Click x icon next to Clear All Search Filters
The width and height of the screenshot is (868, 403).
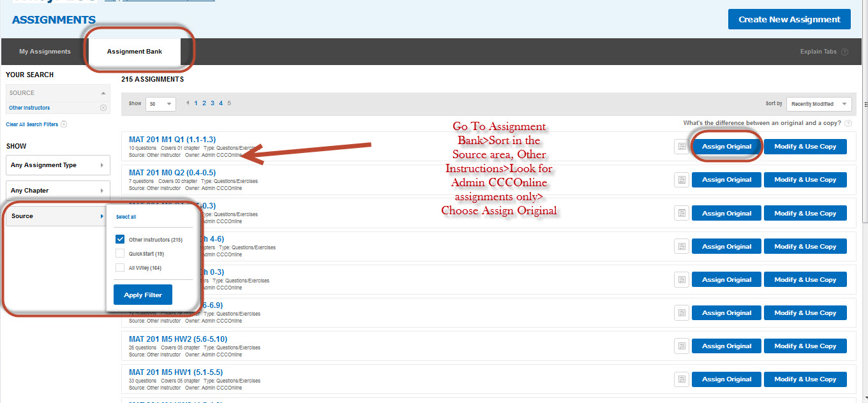point(64,124)
